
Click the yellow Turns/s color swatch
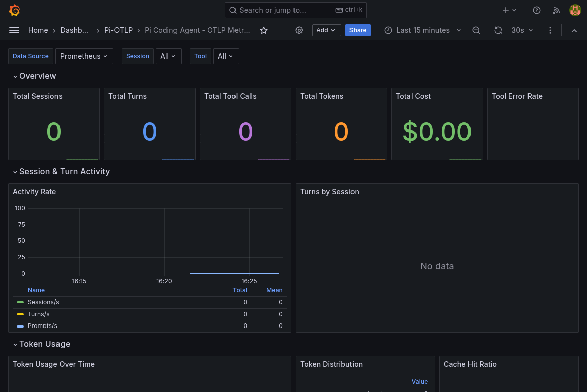click(x=20, y=314)
